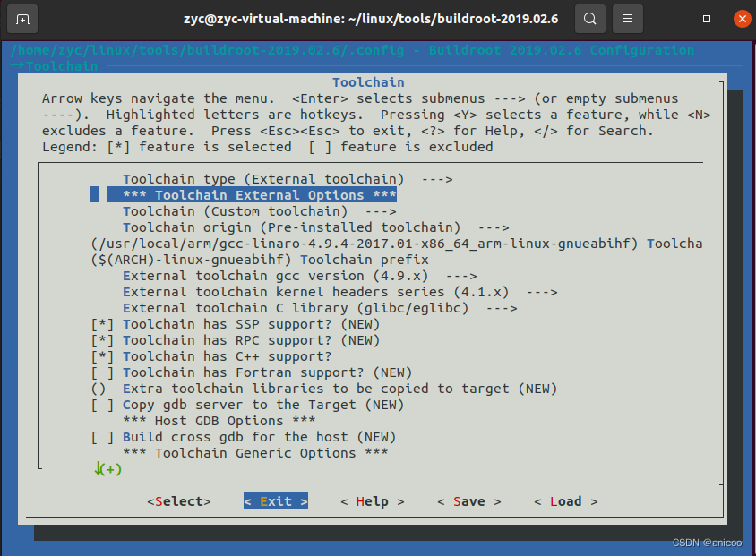Activate the Save option

coord(468,501)
